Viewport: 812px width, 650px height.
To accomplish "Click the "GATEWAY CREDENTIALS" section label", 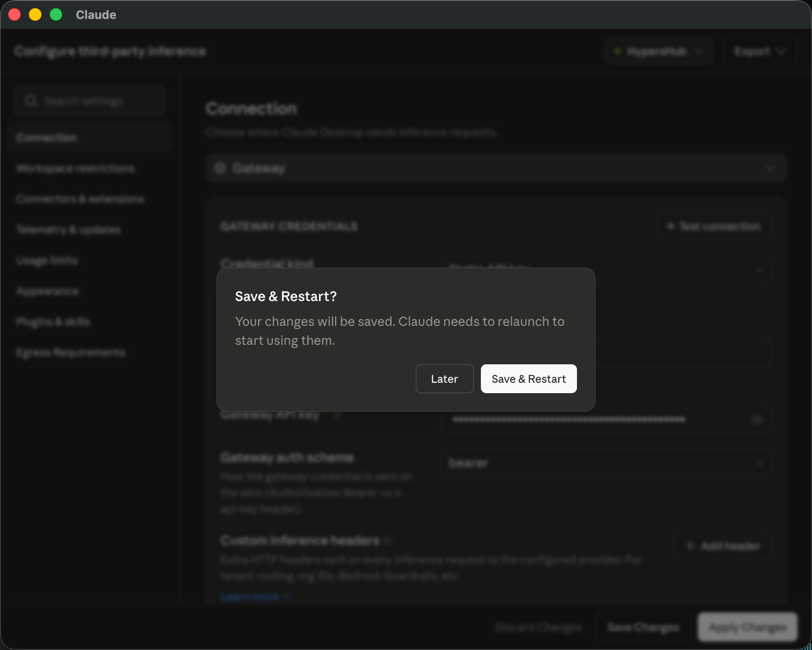I will [x=289, y=226].
